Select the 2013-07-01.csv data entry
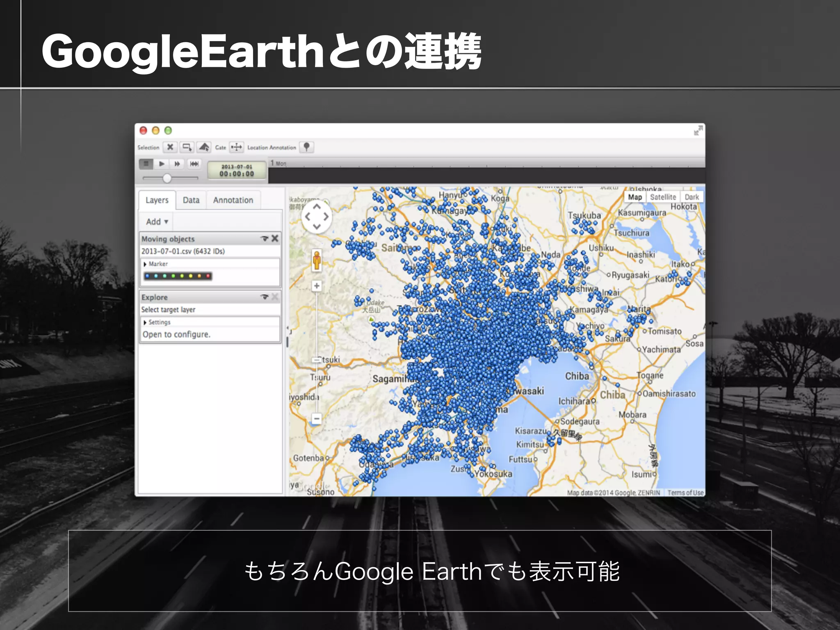This screenshot has width=840, height=630. (183, 251)
